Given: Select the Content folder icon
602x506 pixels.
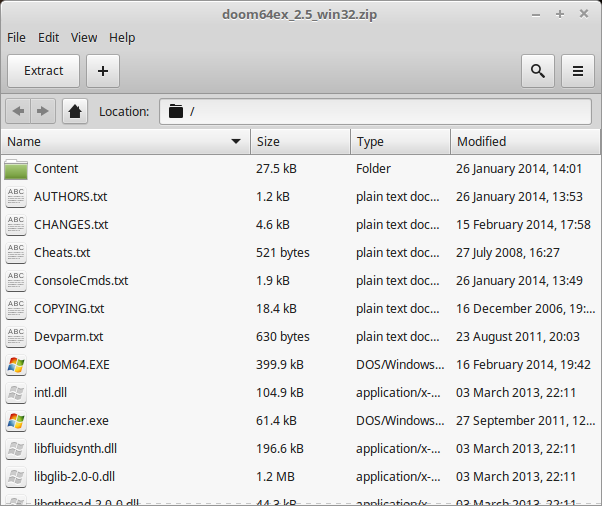Looking at the screenshot, I should coord(16,169).
